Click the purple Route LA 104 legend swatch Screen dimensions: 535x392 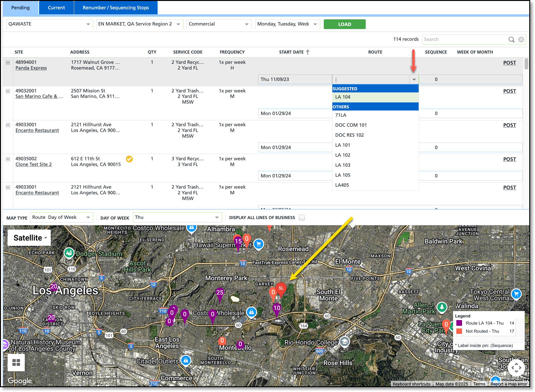[x=459, y=323]
